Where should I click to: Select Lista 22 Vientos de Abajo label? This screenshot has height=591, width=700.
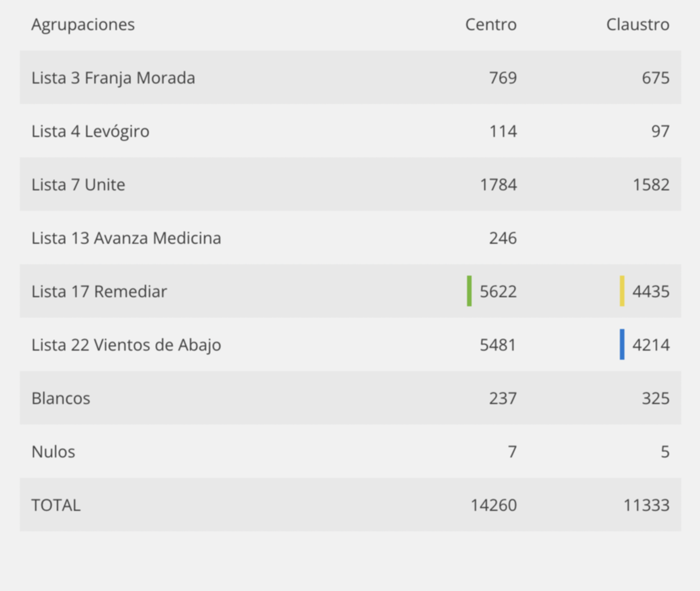(126, 345)
